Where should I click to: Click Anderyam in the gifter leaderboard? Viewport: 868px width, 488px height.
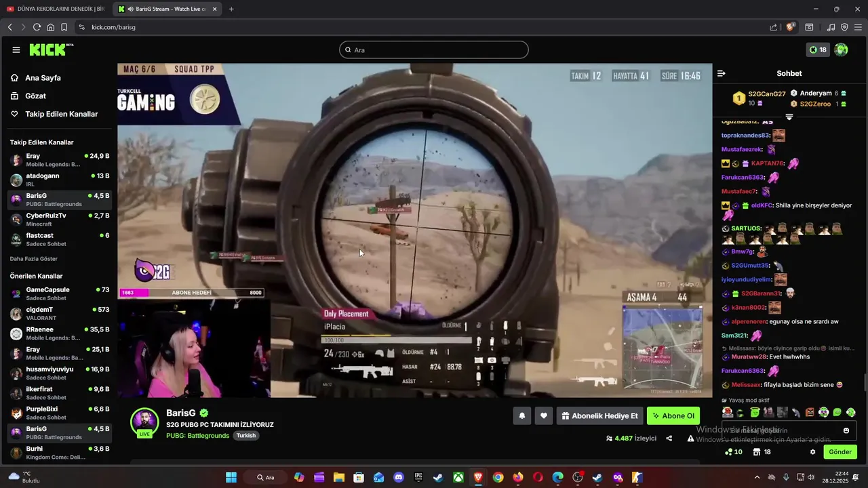click(816, 94)
